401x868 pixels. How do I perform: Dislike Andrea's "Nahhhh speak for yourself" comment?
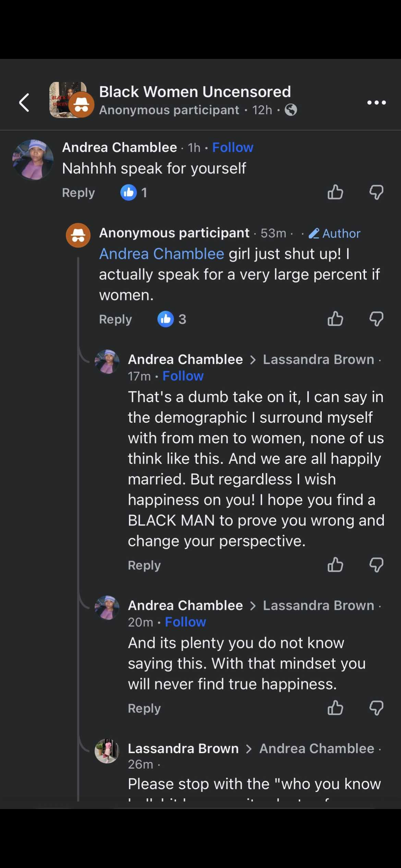(376, 192)
